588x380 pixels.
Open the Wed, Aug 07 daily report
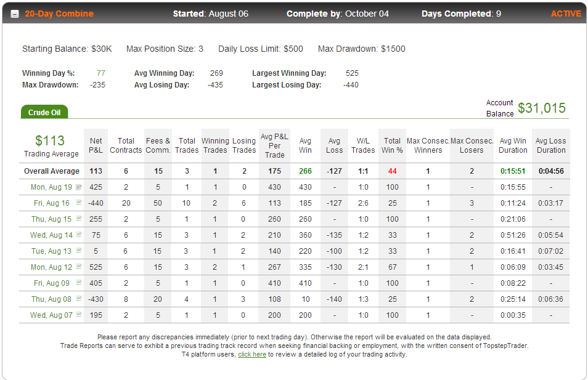pos(51,315)
